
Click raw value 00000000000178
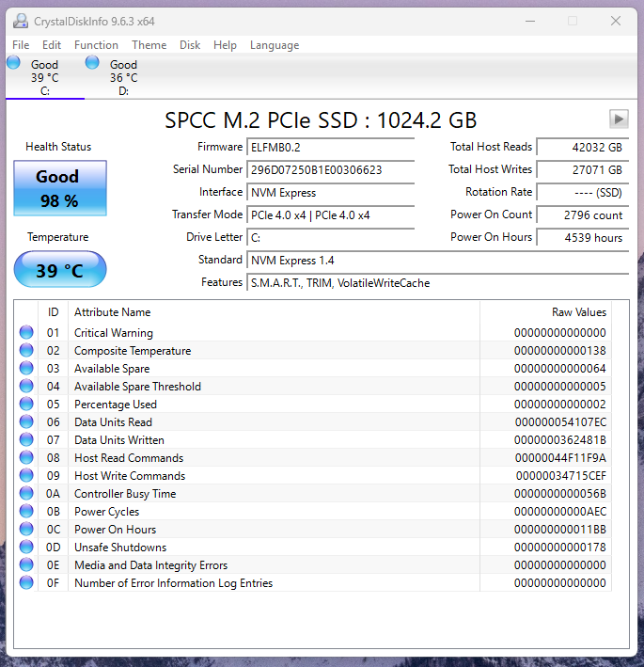pyautogui.click(x=559, y=547)
